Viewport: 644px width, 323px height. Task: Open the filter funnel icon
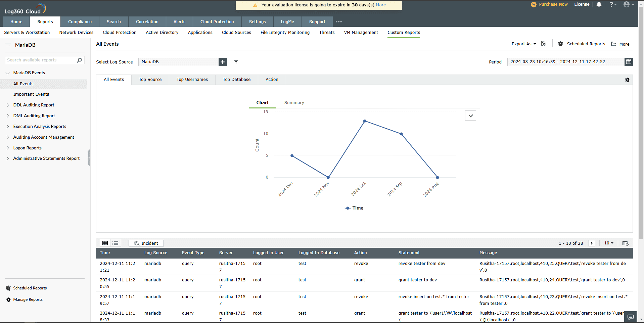pos(236,62)
